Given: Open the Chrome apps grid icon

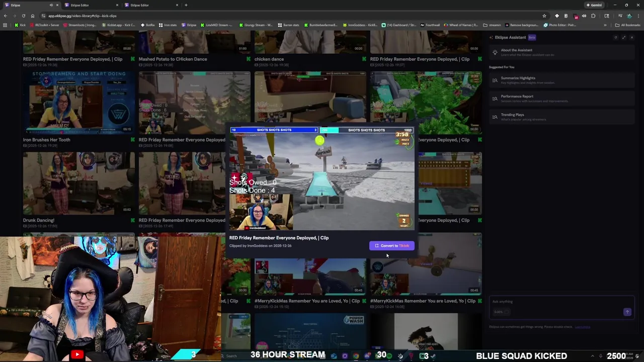Looking at the screenshot, I should click(x=5, y=25).
